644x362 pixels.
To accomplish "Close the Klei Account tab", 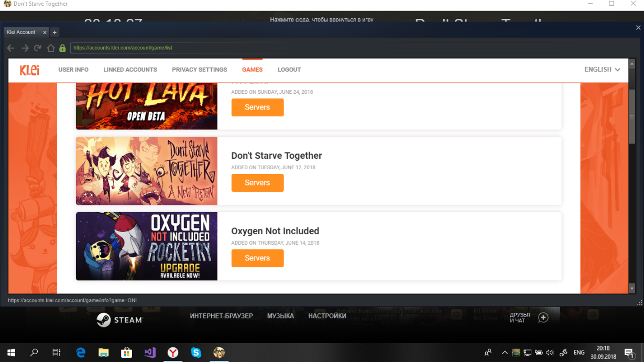I will pos(45,32).
